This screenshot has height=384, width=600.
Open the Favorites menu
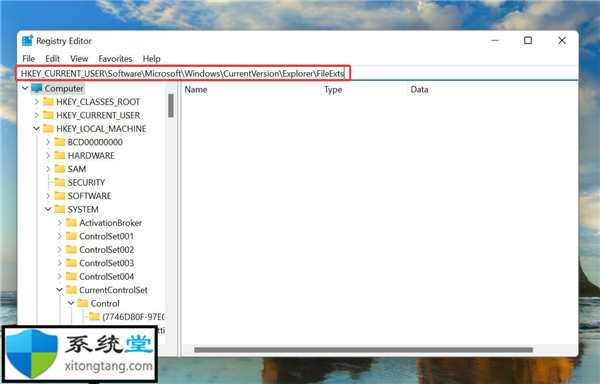click(115, 59)
